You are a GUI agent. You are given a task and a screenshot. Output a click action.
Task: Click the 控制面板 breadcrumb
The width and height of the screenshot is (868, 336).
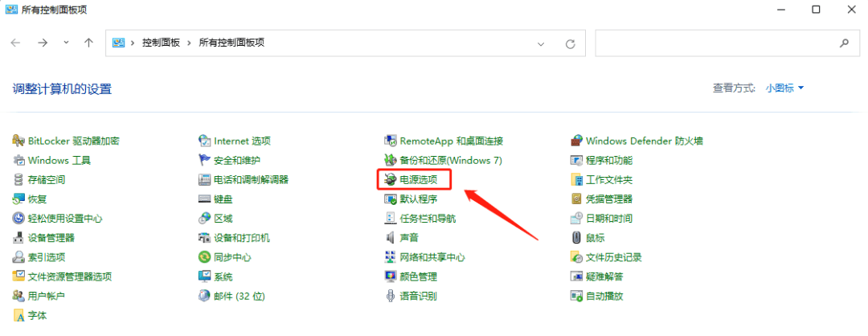click(x=161, y=43)
